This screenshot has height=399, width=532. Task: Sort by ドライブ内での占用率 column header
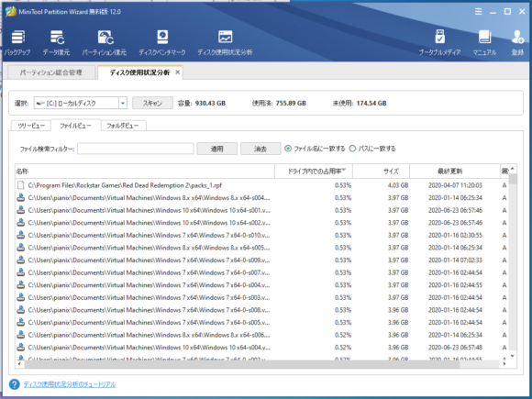[x=314, y=171]
